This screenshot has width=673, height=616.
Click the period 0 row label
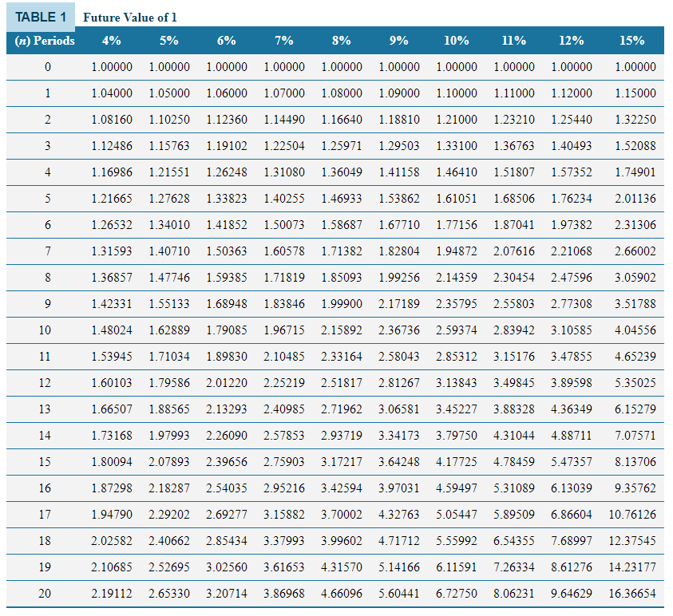tap(47, 67)
